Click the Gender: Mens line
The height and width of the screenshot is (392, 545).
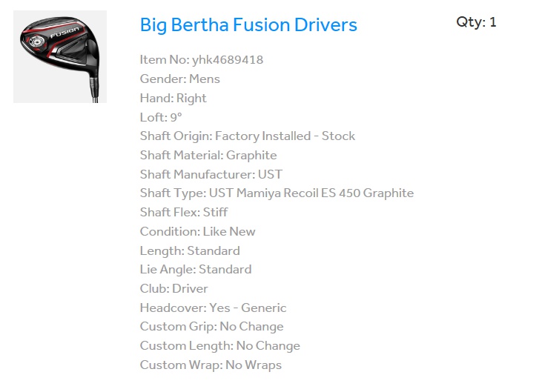pos(180,79)
